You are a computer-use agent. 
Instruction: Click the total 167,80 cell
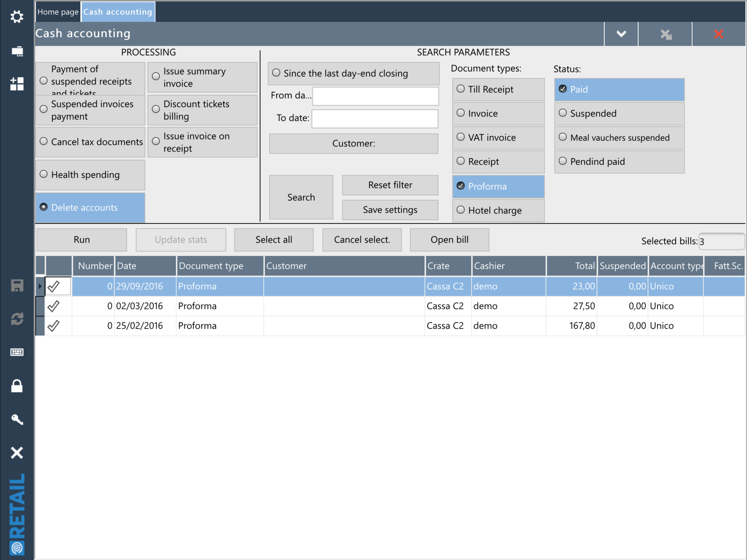[x=572, y=326]
